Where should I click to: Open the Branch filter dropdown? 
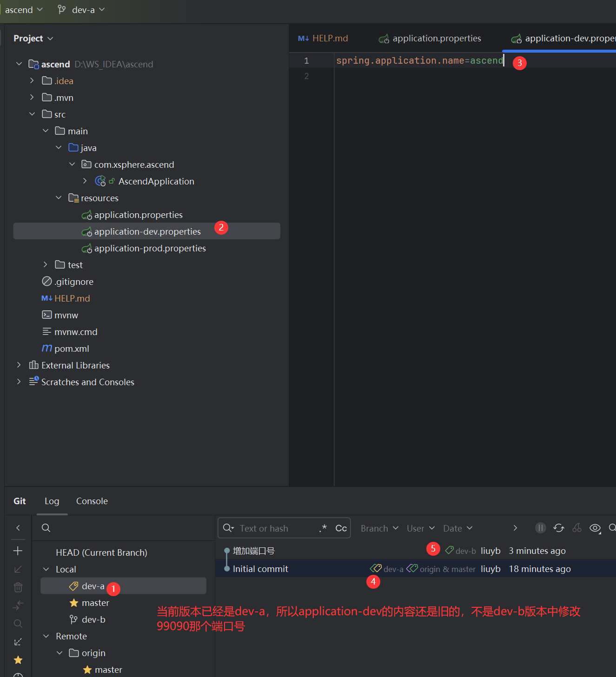(379, 528)
